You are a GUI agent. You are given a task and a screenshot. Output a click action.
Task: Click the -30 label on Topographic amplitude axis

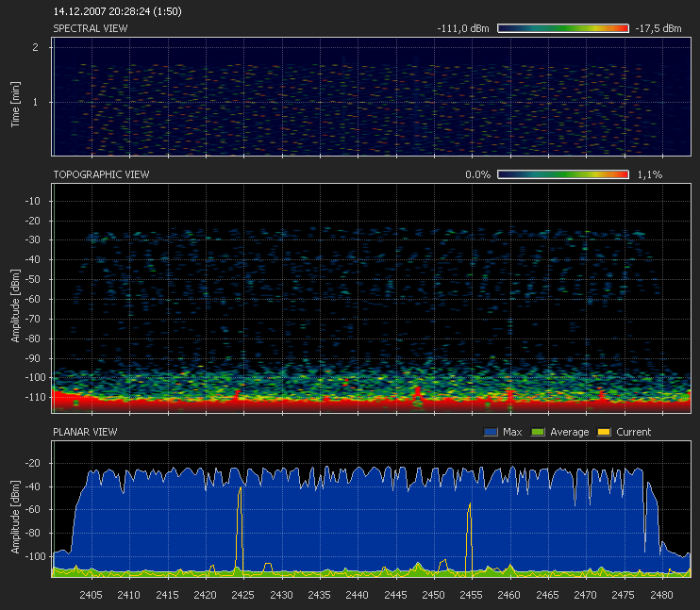[32, 239]
